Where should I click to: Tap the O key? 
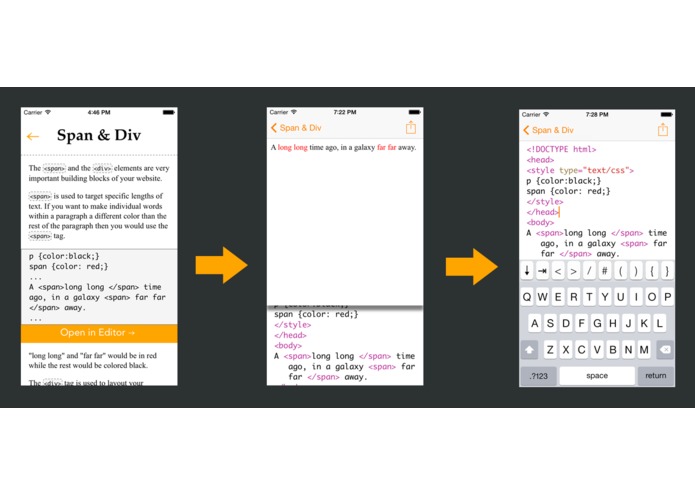point(652,297)
